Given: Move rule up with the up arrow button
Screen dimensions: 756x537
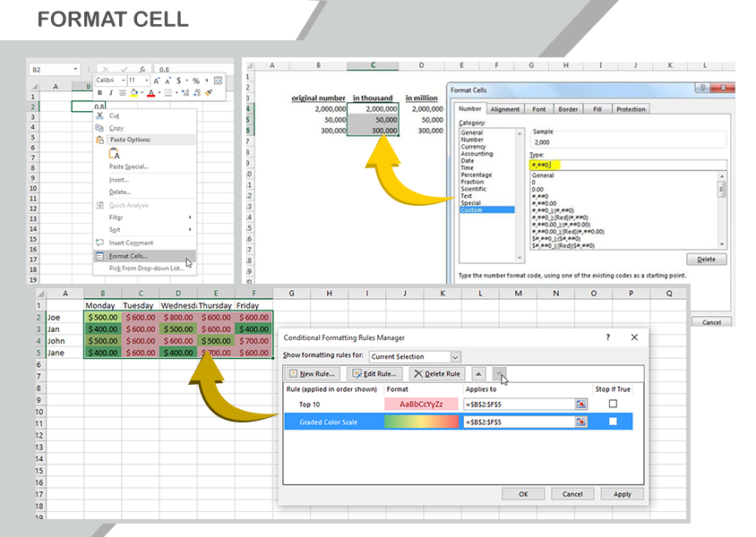Looking at the screenshot, I should point(478,373).
